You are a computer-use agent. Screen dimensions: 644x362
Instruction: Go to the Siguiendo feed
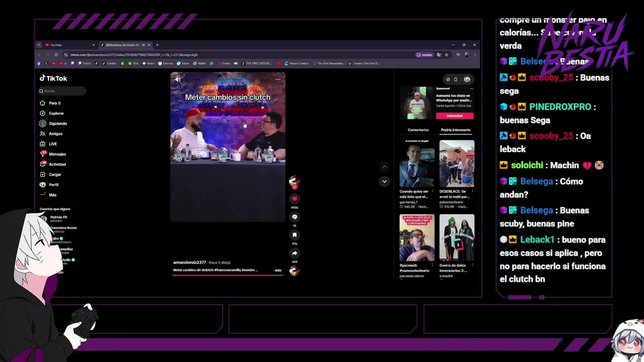click(54, 124)
